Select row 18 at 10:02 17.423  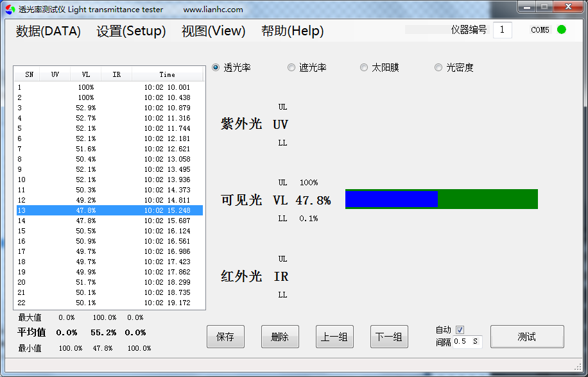pyautogui.click(x=110, y=262)
